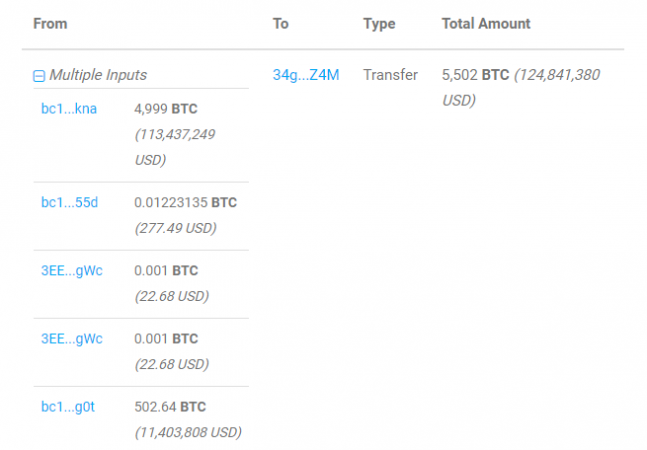Click the 502.64 BTC input amount
Screen dimensions: 647x450
pos(168,406)
